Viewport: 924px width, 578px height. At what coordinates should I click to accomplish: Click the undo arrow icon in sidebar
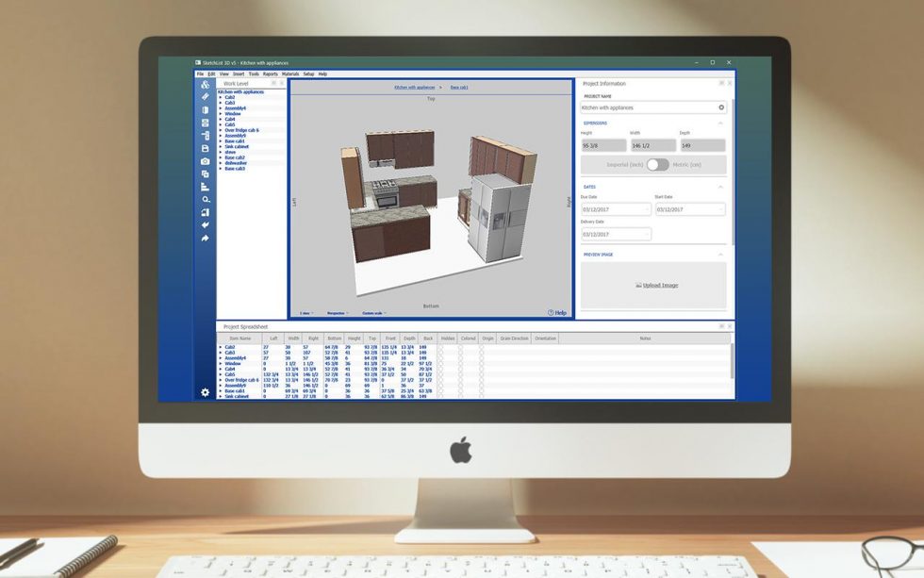(206, 225)
